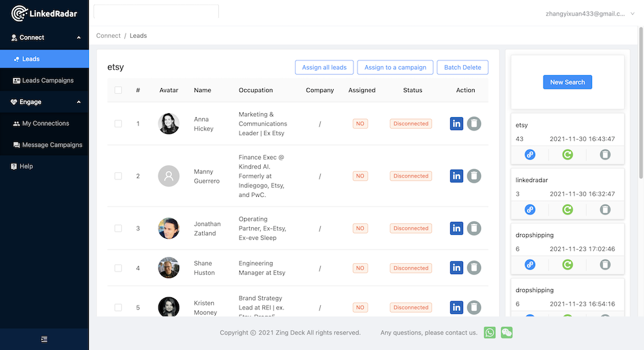Check the box for Kristen Mooney

(x=118, y=308)
